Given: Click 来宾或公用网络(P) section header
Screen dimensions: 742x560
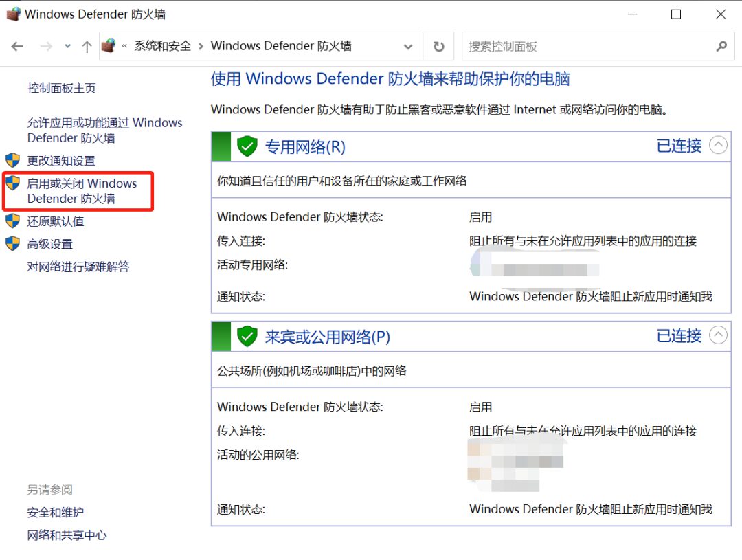Looking at the screenshot, I should coord(328,337).
